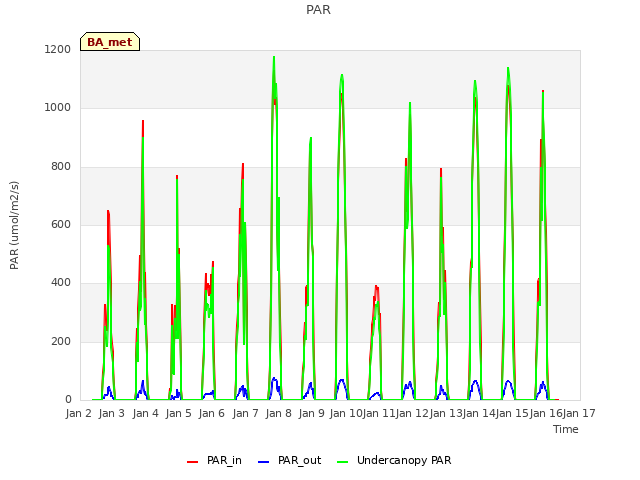Click the Jan 5 x-axis tick label
Image resolution: width=640 pixels, height=480 pixels.
[x=178, y=413]
